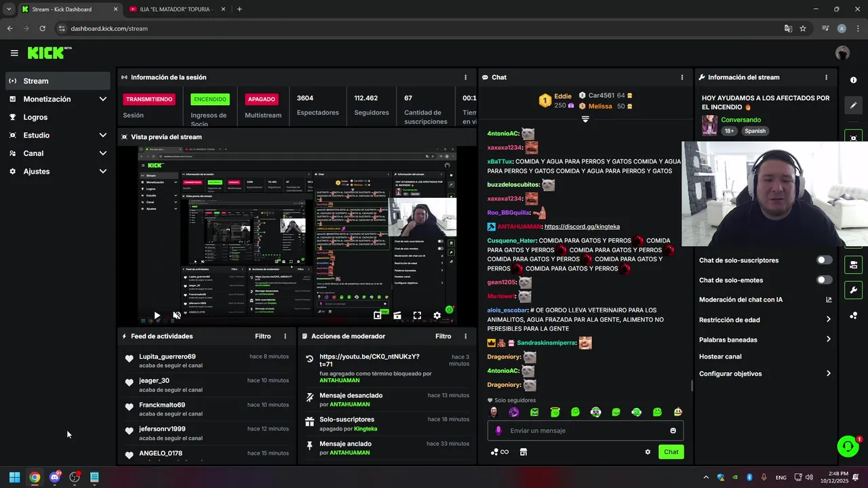Open the Windows Start menu
The height and width of the screenshot is (488, 868).
pyautogui.click(x=14, y=477)
